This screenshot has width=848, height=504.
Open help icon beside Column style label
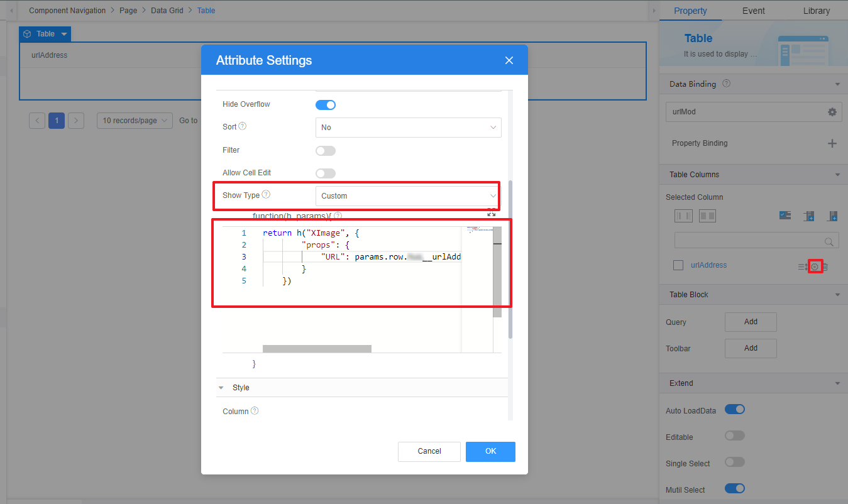click(255, 411)
